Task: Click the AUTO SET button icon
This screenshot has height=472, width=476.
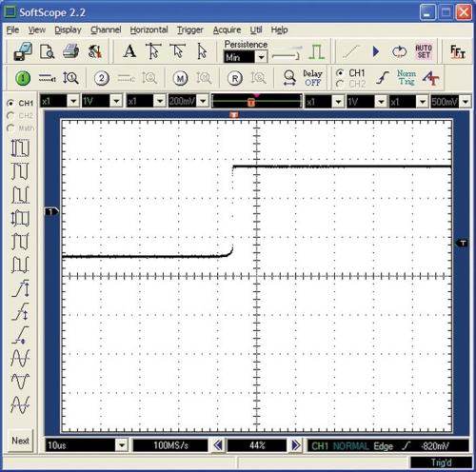Action: click(x=424, y=51)
